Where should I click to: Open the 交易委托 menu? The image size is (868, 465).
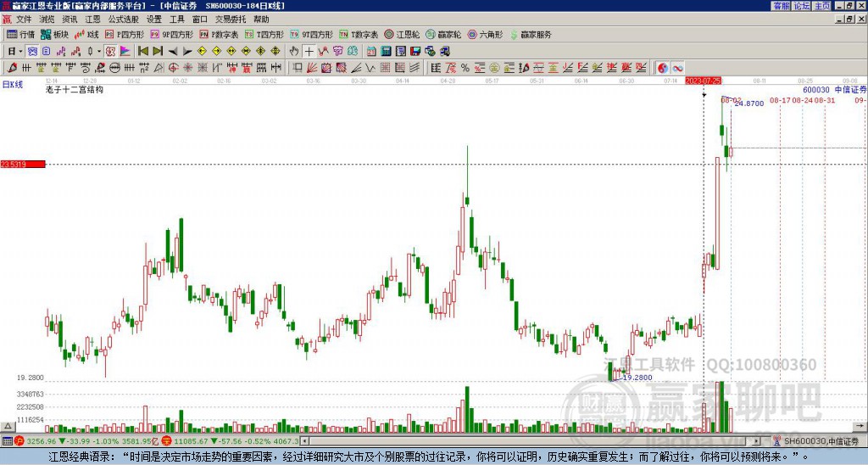tap(231, 20)
